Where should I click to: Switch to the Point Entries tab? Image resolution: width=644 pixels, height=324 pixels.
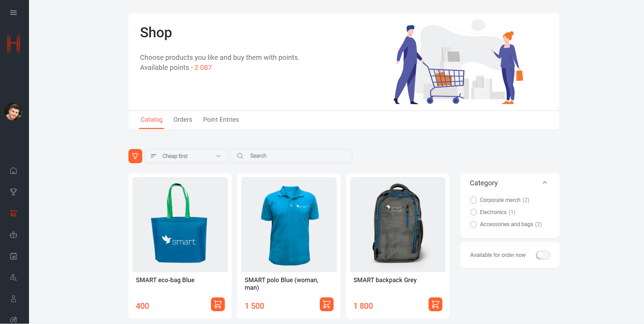coord(221,120)
